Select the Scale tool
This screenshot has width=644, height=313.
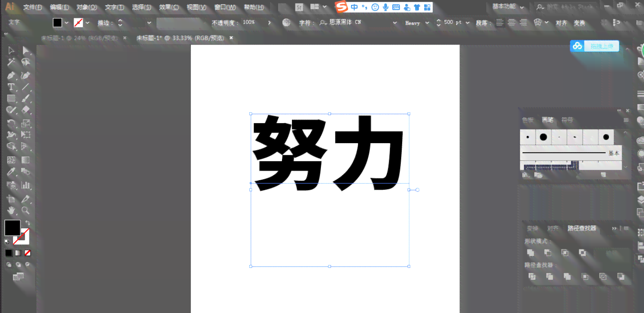(x=26, y=124)
